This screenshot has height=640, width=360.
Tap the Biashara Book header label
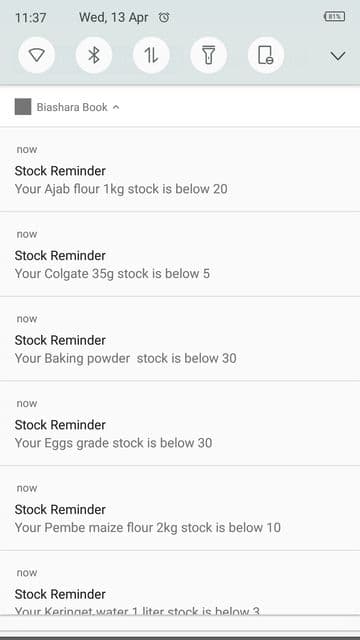point(72,107)
